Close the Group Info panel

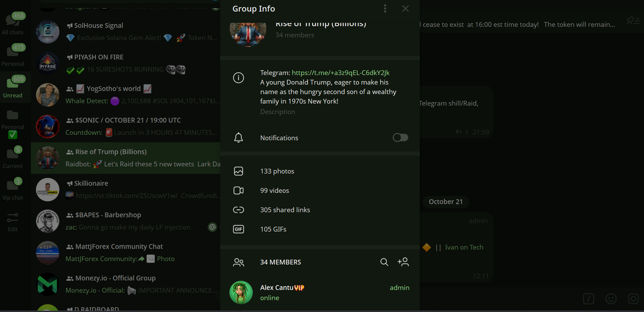click(405, 8)
